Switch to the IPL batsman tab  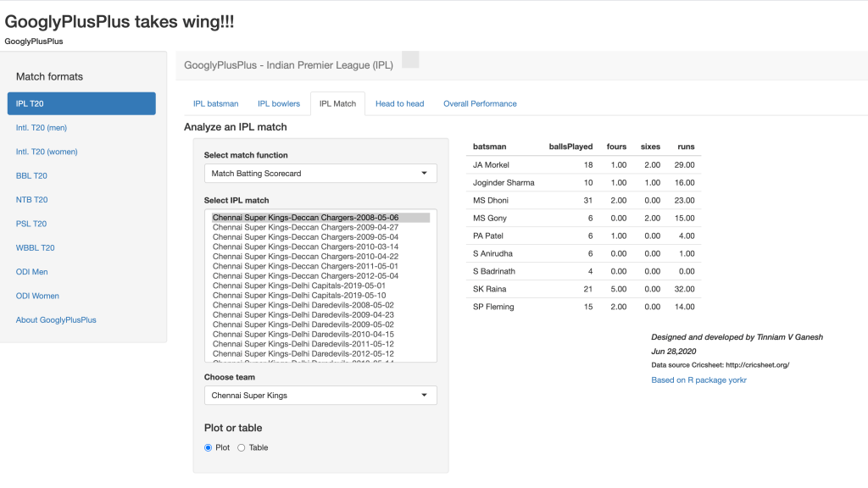pyautogui.click(x=215, y=104)
